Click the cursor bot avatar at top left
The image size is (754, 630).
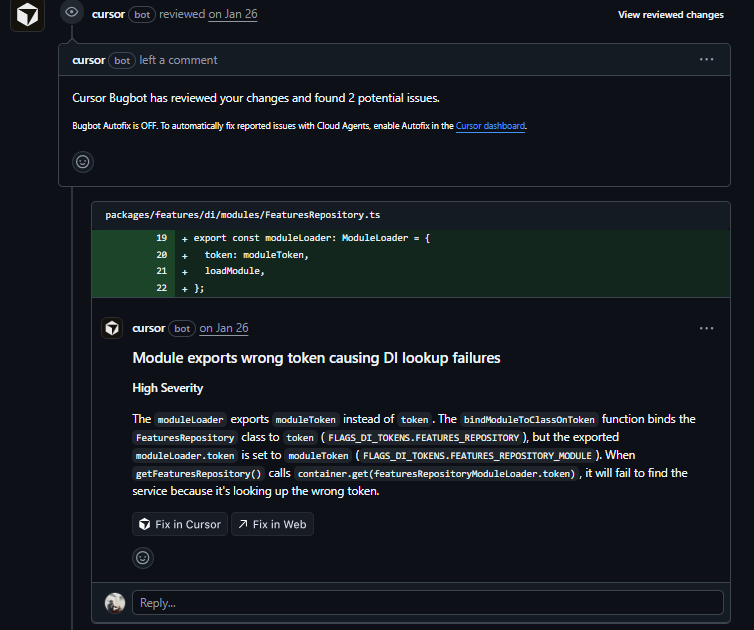pyautogui.click(x=27, y=15)
